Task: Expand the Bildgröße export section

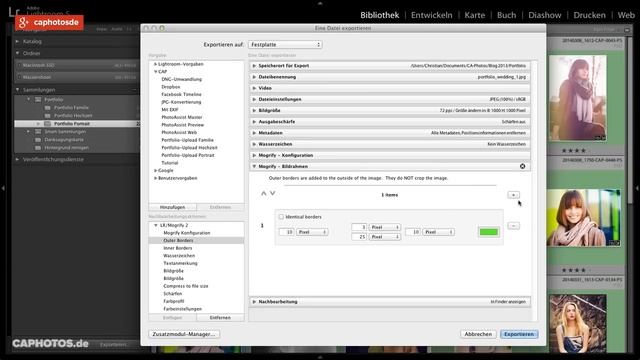Action: pyautogui.click(x=254, y=111)
